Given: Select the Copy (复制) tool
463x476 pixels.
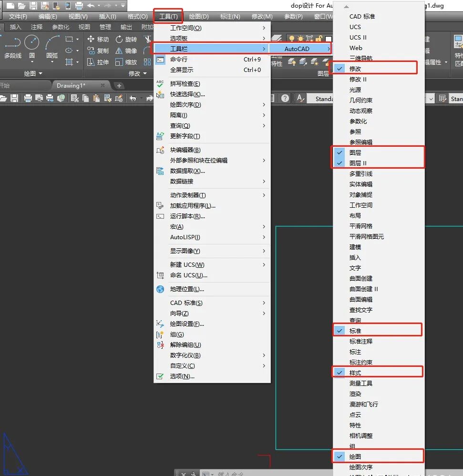Looking at the screenshot, I should 98,51.
